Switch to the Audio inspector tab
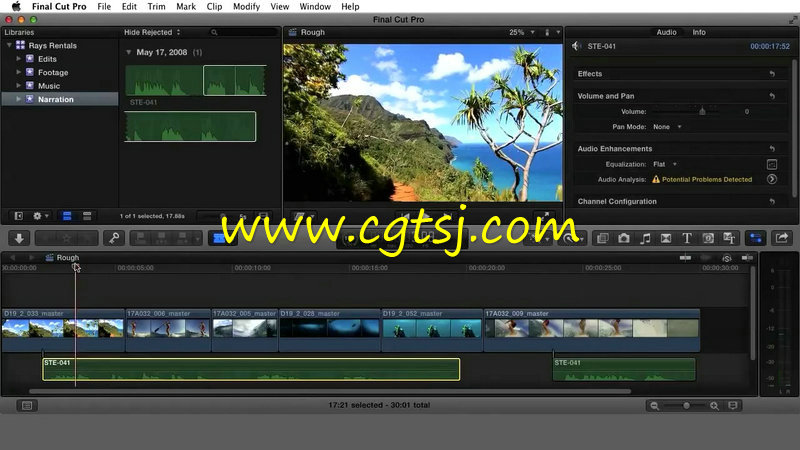800x450 pixels. pos(666,32)
